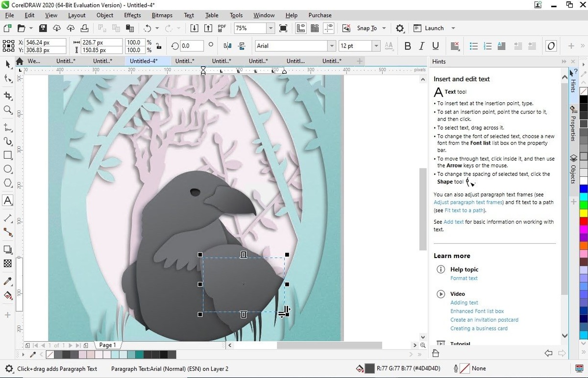The width and height of the screenshot is (588, 378).
Task: Select the Zoom tool magnifier
Action: pyautogui.click(x=8, y=110)
